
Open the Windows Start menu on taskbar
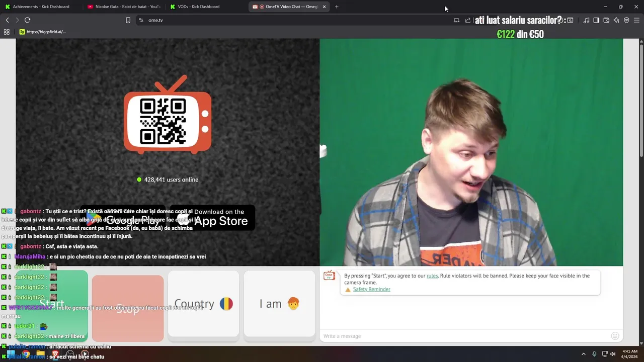[x=11, y=354]
